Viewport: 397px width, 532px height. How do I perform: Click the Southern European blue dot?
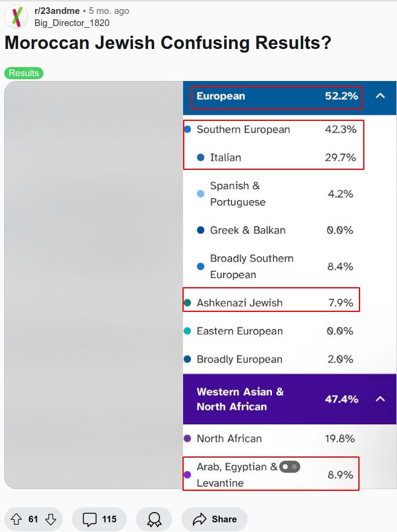coord(187,129)
